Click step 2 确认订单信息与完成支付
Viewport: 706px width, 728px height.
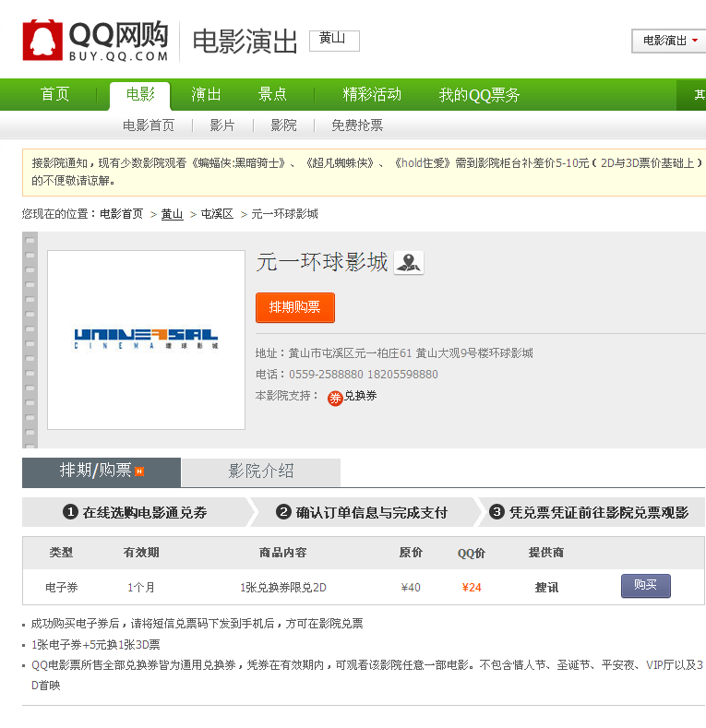point(362,513)
